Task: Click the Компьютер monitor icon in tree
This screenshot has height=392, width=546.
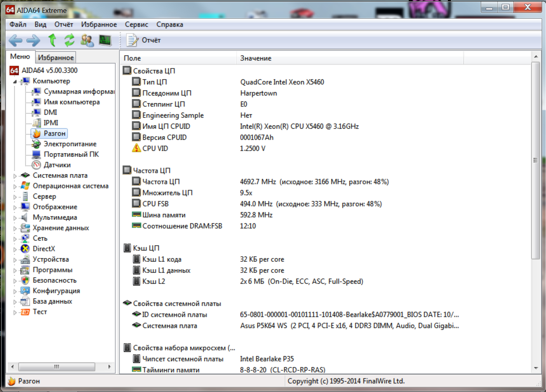Action: pyautogui.click(x=26, y=81)
